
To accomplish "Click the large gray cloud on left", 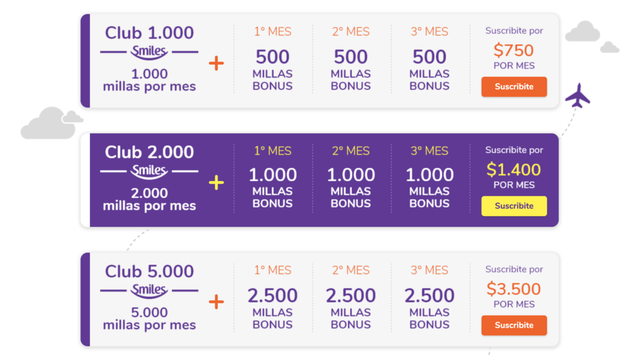I will (x=48, y=123).
